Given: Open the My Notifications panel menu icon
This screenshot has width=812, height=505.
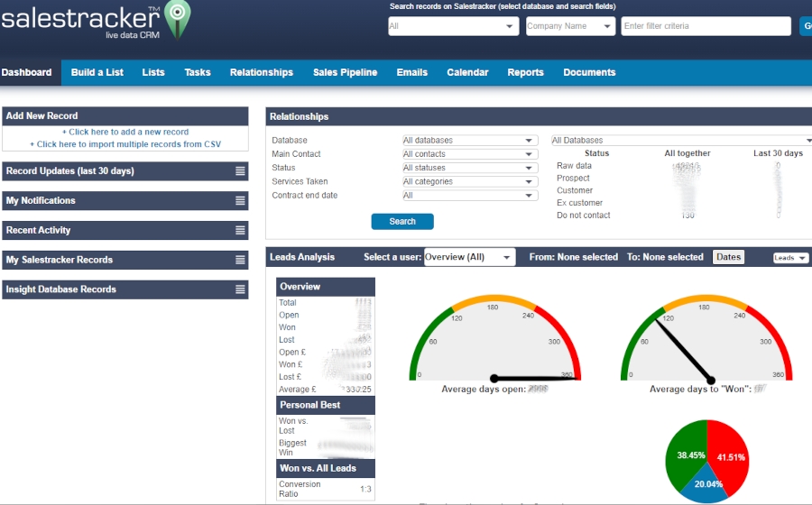Looking at the screenshot, I should pyautogui.click(x=240, y=200).
